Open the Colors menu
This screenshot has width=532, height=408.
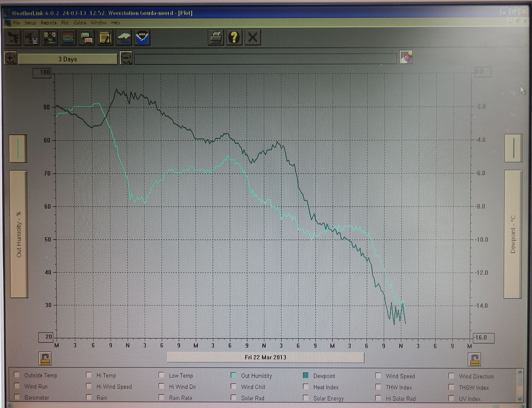coord(80,23)
